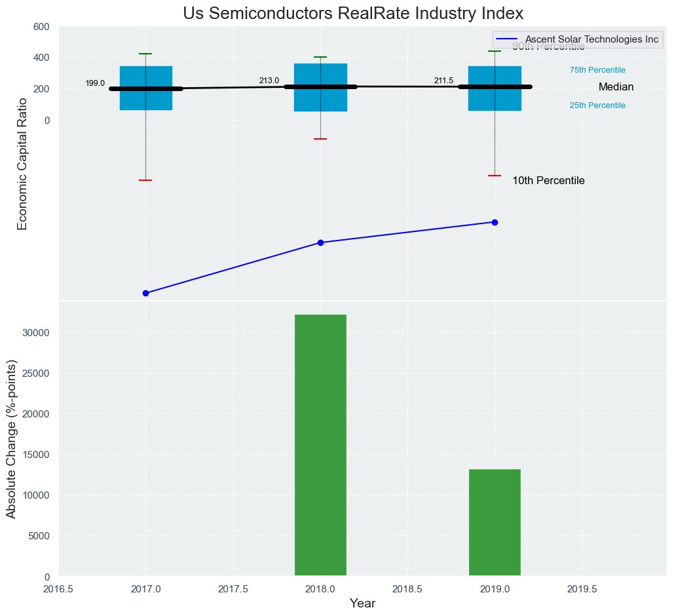Click the 25th Percentile annotation text
The image size is (674, 616).
[x=597, y=106]
